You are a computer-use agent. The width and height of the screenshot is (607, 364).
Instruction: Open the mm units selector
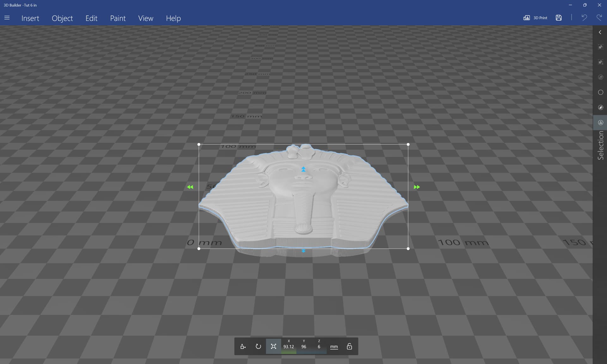(x=334, y=347)
